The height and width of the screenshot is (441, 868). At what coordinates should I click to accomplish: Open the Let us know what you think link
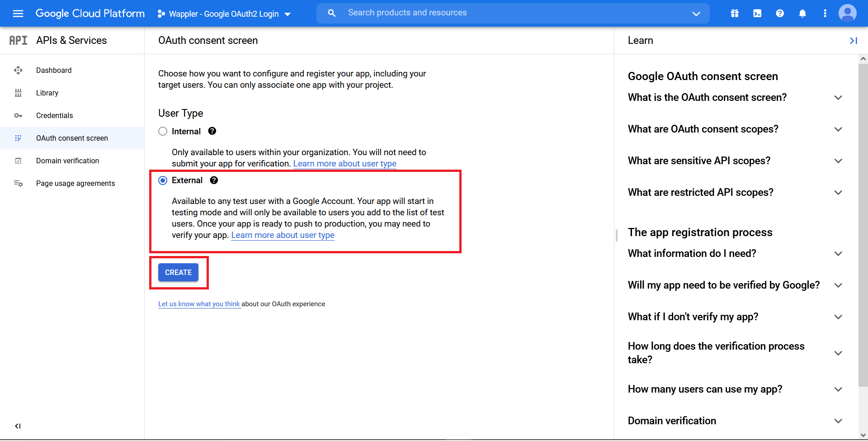click(199, 304)
